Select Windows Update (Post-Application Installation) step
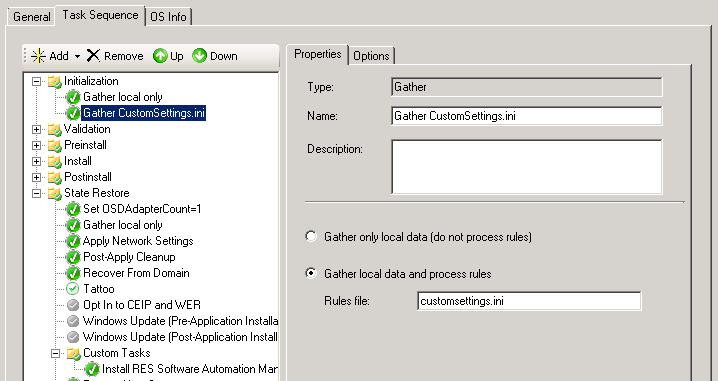 coord(180,337)
